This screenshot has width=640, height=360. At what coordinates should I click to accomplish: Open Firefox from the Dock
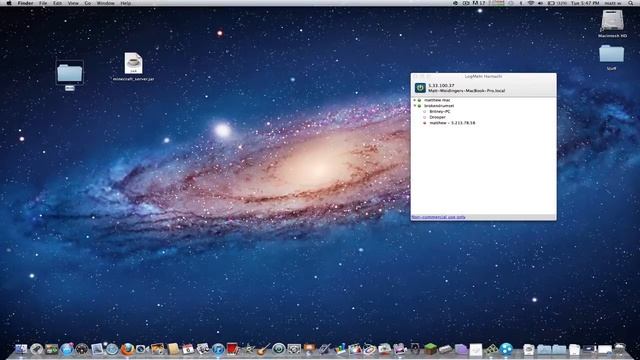click(x=127, y=349)
